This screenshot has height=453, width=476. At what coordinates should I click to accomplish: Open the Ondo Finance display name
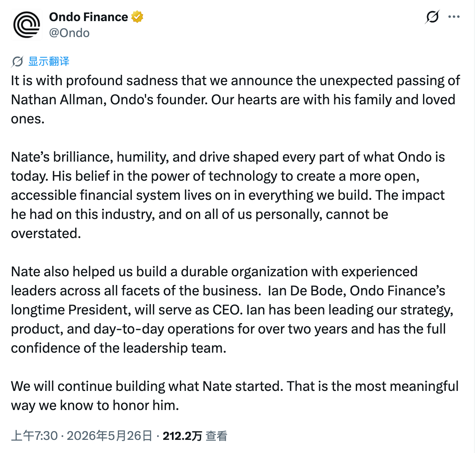pos(88,17)
